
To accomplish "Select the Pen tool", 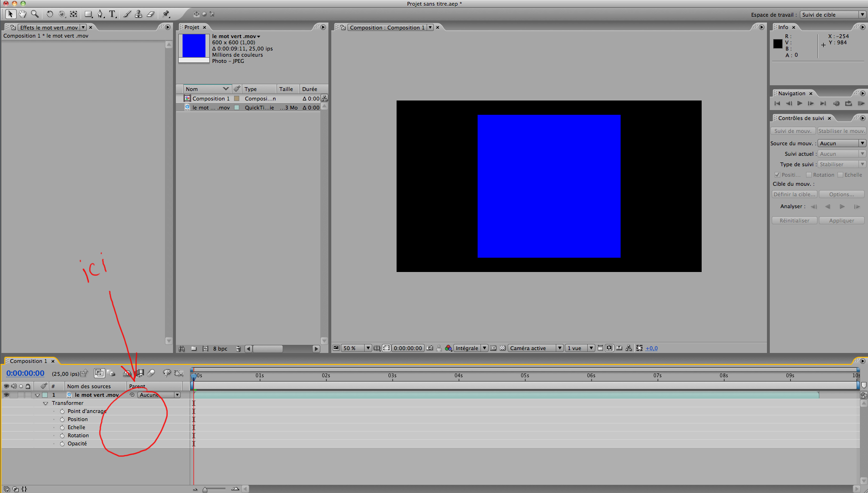I will click(100, 14).
